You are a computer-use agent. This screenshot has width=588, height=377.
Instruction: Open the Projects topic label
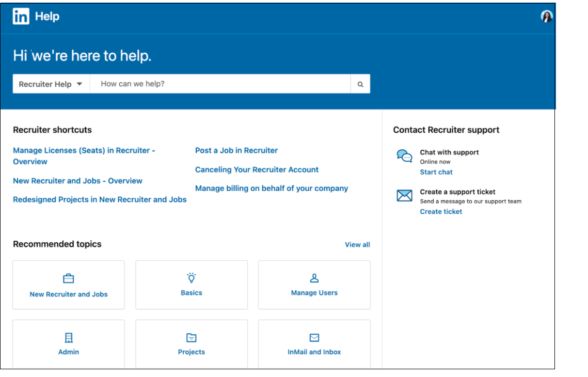pos(192,352)
